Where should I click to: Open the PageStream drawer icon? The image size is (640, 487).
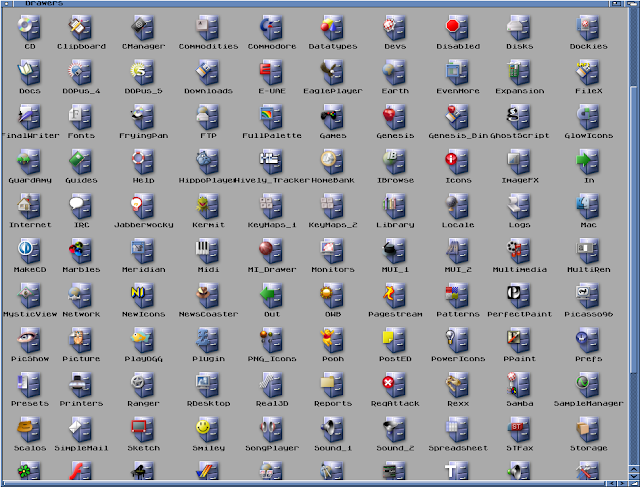pos(395,296)
